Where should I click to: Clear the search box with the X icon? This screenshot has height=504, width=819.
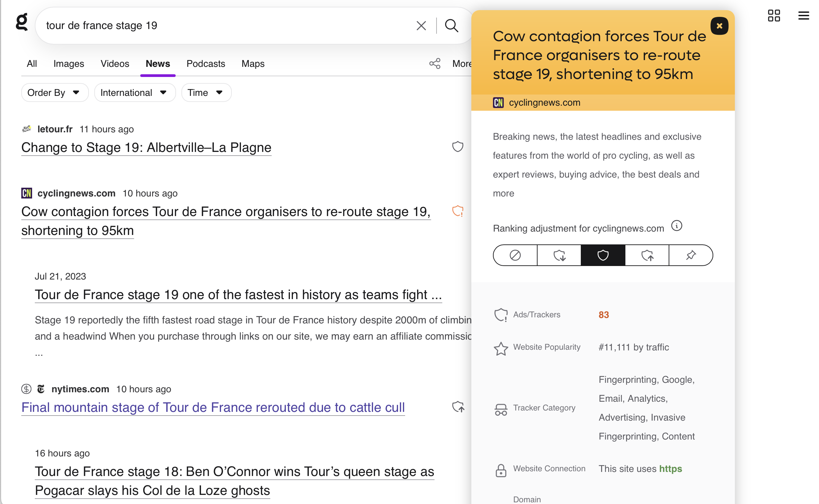(x=421, y=26)
